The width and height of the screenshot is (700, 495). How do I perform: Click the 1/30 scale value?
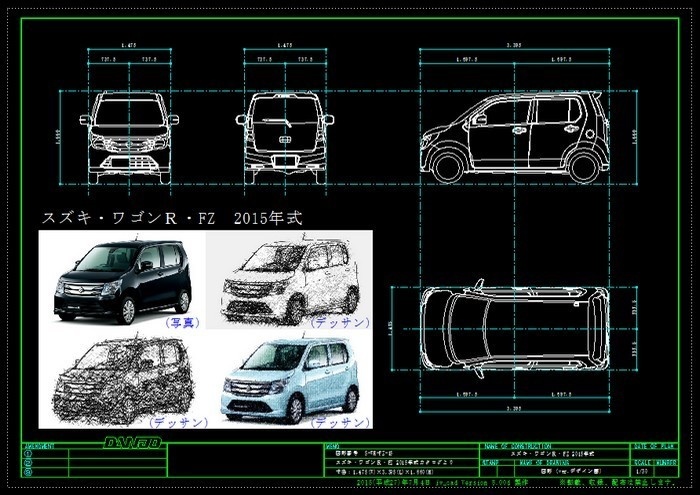(x=640, y=471)
